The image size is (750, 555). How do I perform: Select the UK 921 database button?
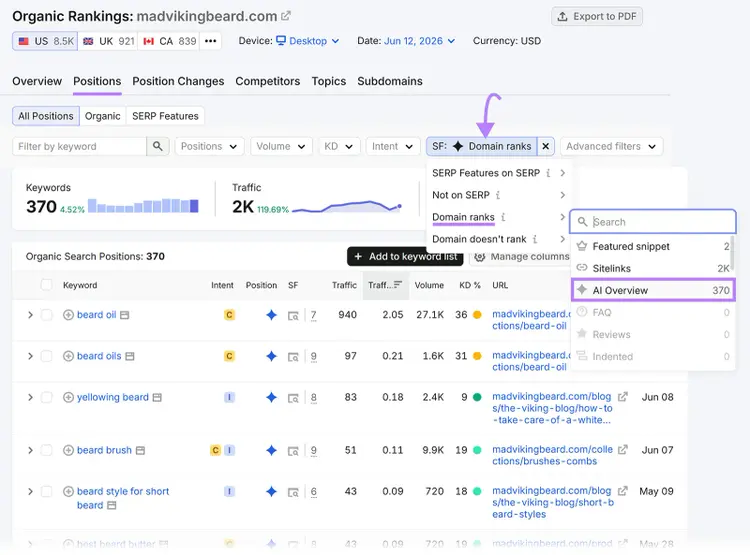(x=108, y=41)
